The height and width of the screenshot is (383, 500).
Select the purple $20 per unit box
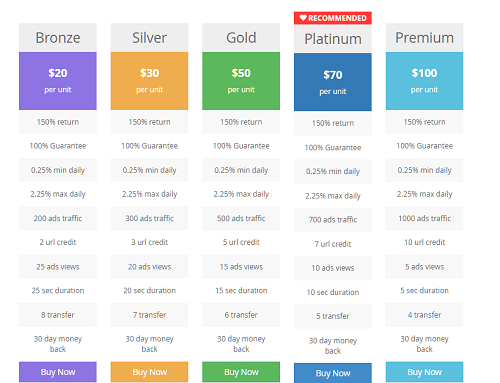coord(58,81)
